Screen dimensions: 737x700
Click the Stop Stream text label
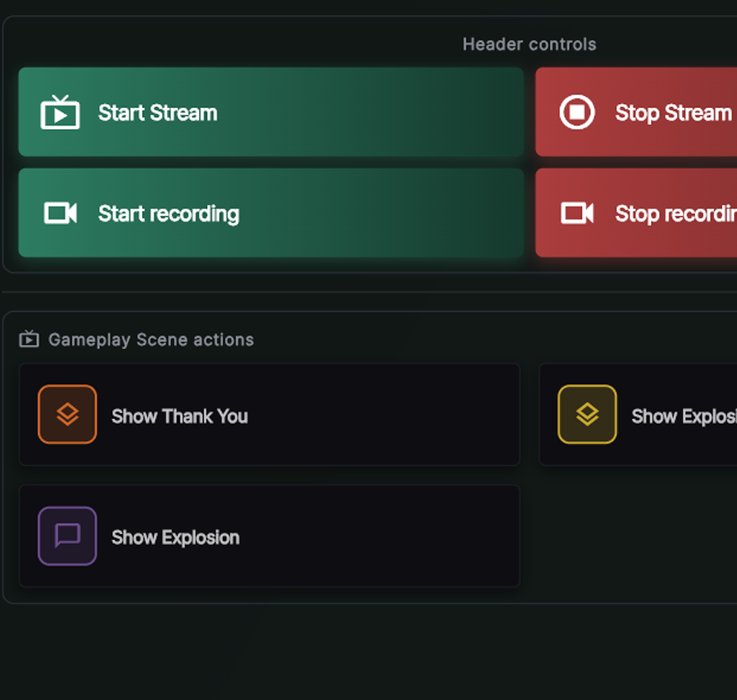(674, 113)
